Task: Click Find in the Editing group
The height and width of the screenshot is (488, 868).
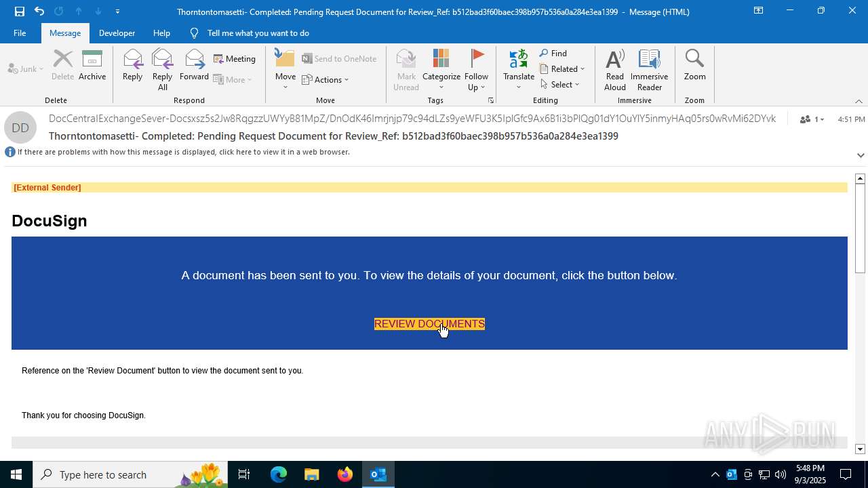Action: point(553,54)
